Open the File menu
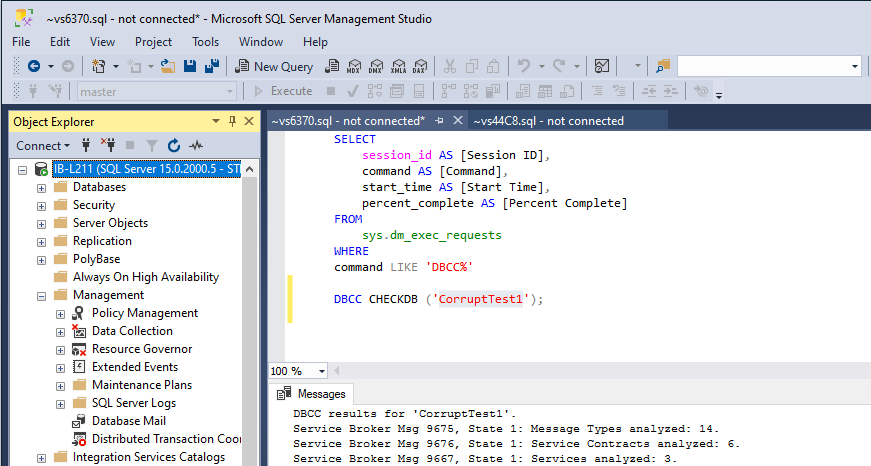Screen dimensions: 871x466 tap(21, 42)
